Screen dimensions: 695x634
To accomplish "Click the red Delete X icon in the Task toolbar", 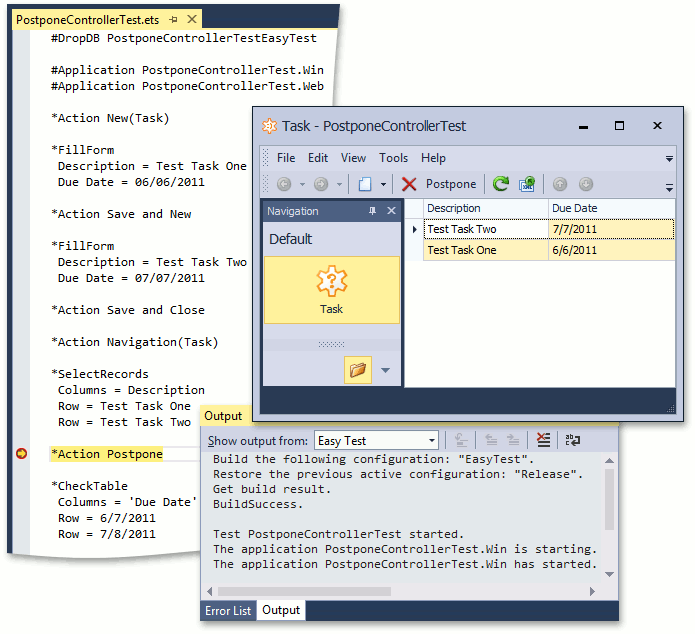I will click(409, 184).
